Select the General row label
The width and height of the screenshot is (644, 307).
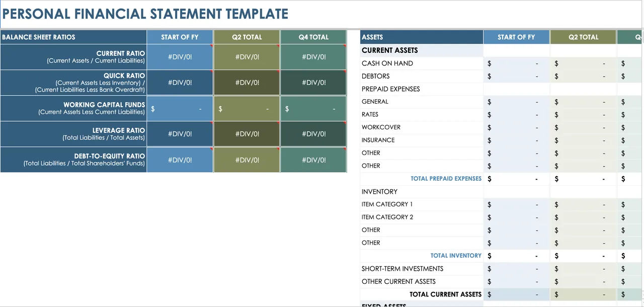pos(422,102)
